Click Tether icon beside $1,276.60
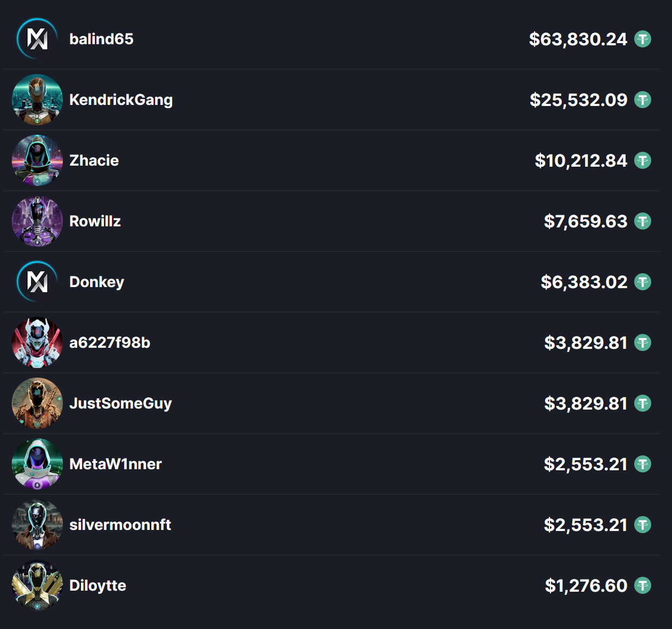This screenshot has height=629, width=672. click(643, 585)
